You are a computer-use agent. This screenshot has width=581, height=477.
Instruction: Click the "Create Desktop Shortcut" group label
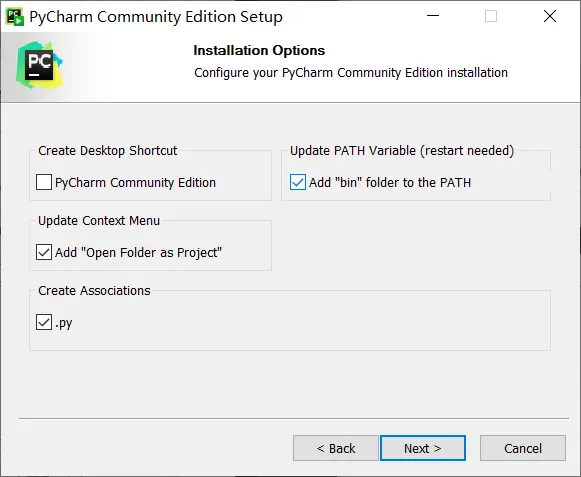[108, 150]
